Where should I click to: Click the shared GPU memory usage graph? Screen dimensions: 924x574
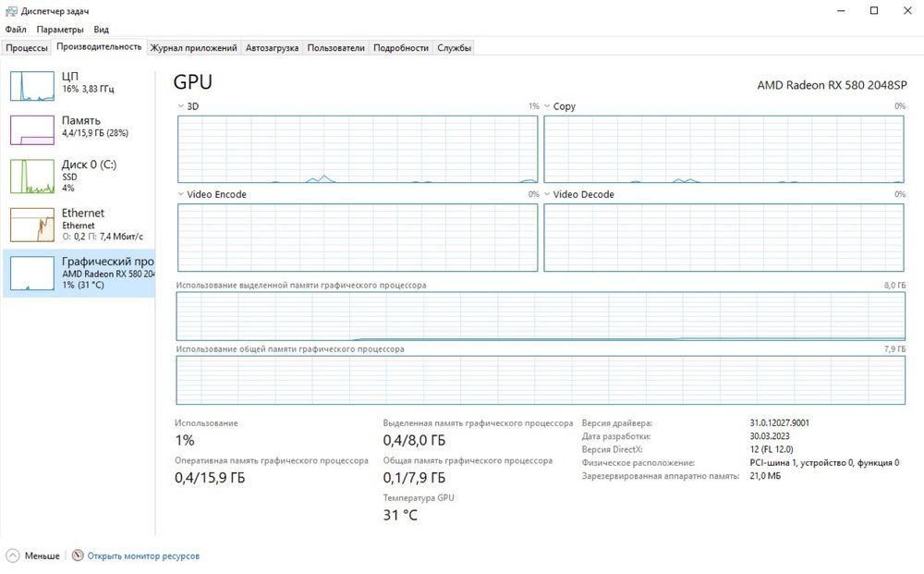pyautogui.click(x=541, y=380)
